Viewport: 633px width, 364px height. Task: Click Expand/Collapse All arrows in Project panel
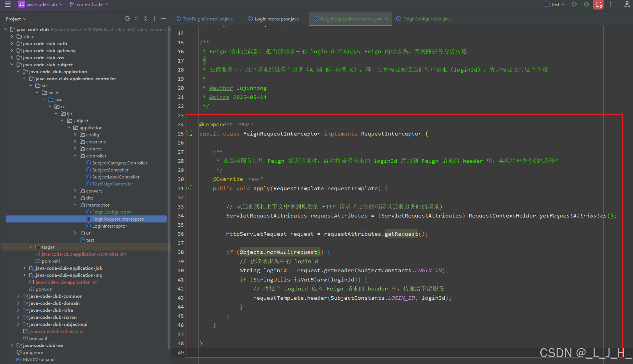pos(136,19)
